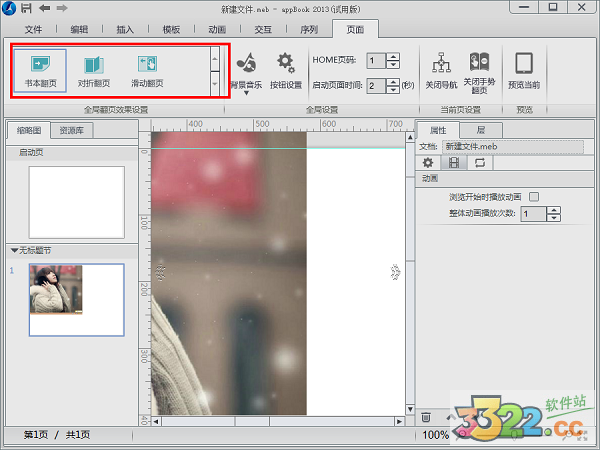The image size is (600, 450).
Task: Open the 编辑 menu tab
Action: click(x=80, y=29)
